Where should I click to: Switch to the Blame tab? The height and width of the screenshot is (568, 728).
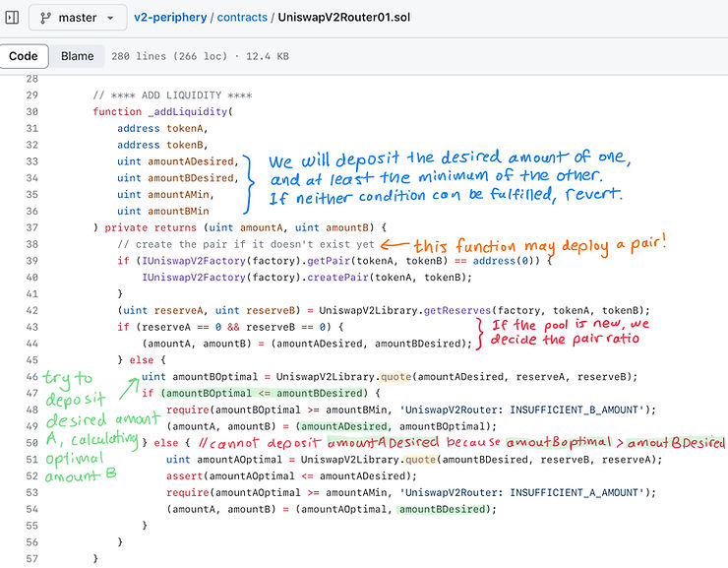[x=77, y=57]
